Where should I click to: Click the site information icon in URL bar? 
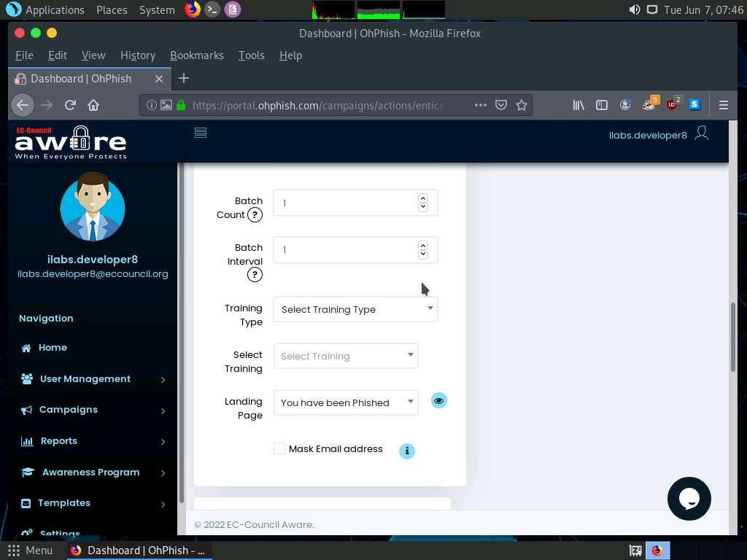[x=151, y=105]
